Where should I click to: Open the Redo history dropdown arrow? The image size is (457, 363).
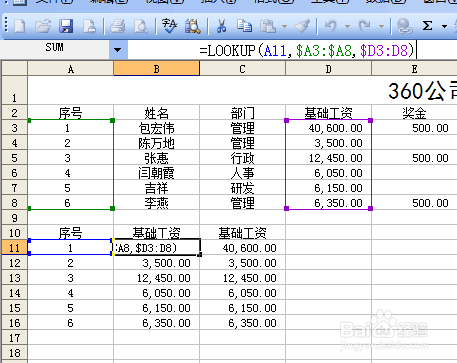(381, 26)
